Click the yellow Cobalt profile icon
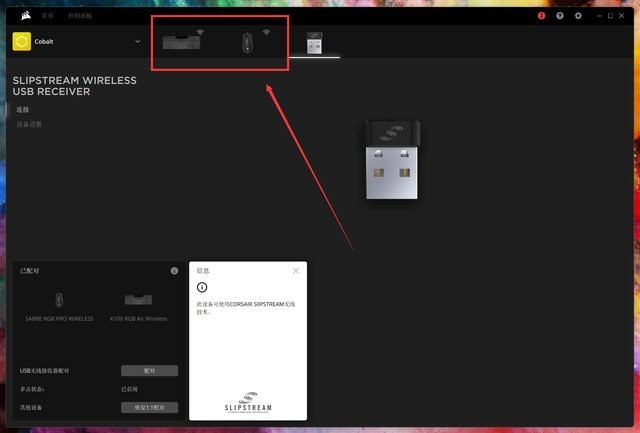Image resolution: width=640 pixels, height=433 pixels. (22, 41)
